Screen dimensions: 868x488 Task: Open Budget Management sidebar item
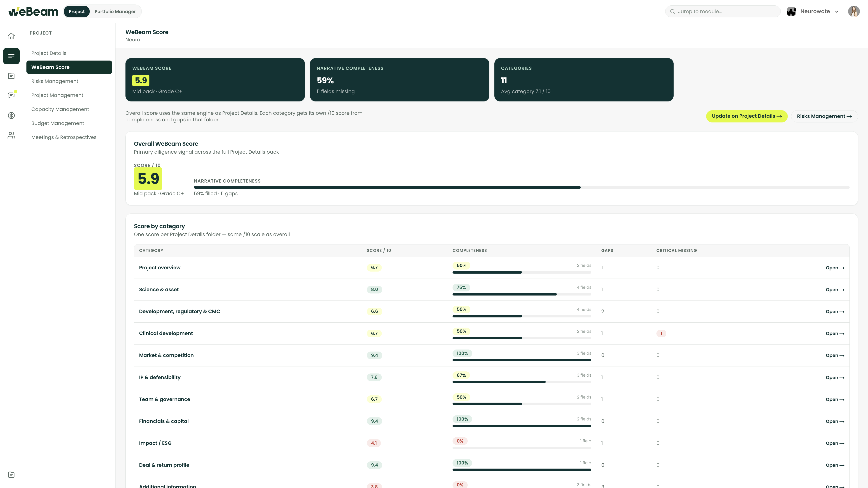pos(69,123)
